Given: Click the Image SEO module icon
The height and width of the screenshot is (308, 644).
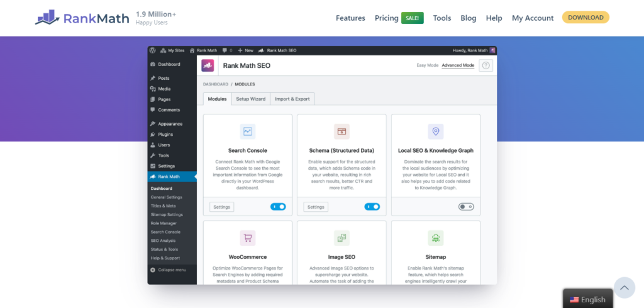Looking at the screenshot, I should tap(341, 238).
